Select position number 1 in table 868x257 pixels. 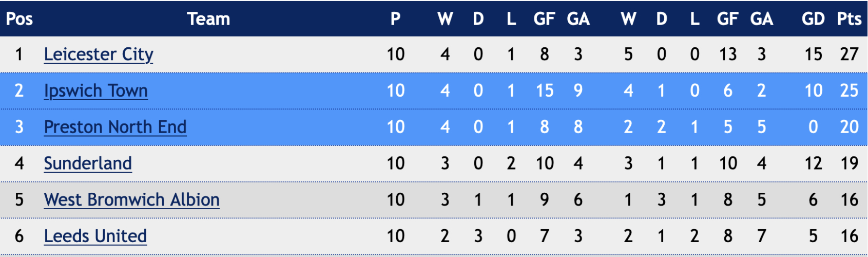pyautogui.click(x=19, y=54)
